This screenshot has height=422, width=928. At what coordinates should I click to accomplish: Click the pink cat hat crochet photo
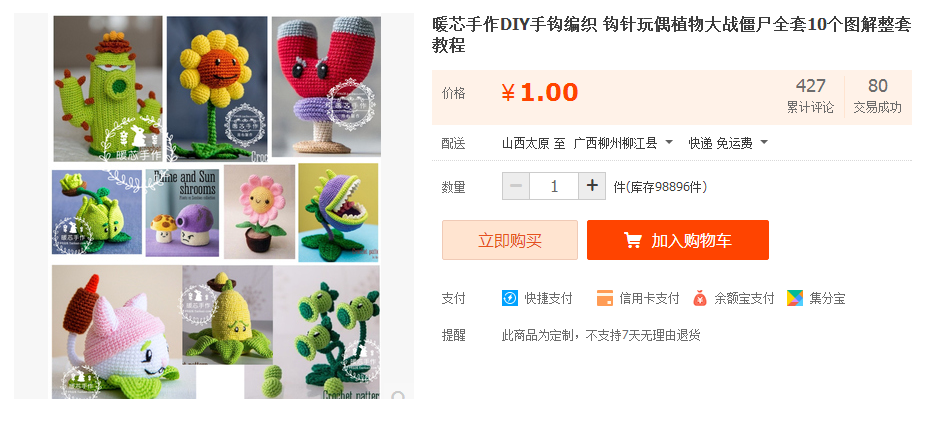(x=117, y=331)
